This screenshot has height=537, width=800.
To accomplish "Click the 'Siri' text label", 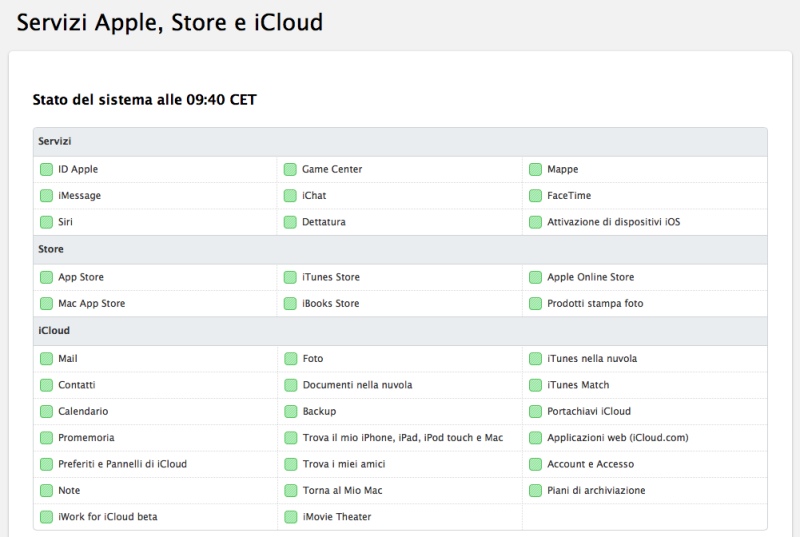I will (65, 222).
